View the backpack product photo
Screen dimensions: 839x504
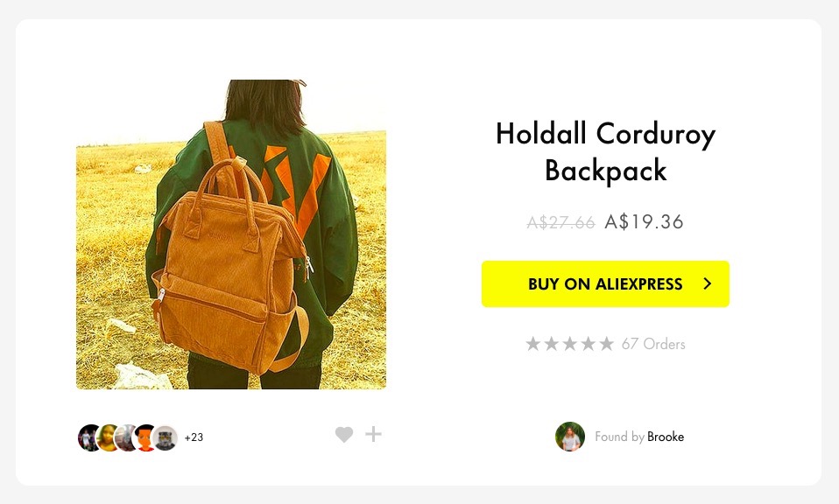click(x=231, y=234)
